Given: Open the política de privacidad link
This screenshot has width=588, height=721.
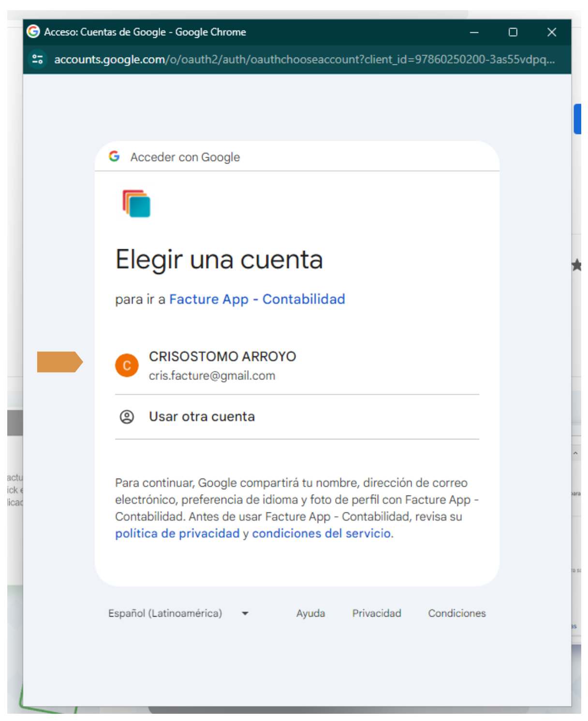Looking at the screenshot, I should (177, 533).
